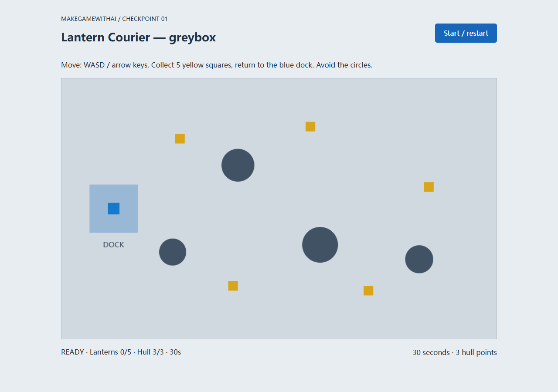
Task: Click the yellow lantern below the dock level, left
Action: click(x=233, y=286)
